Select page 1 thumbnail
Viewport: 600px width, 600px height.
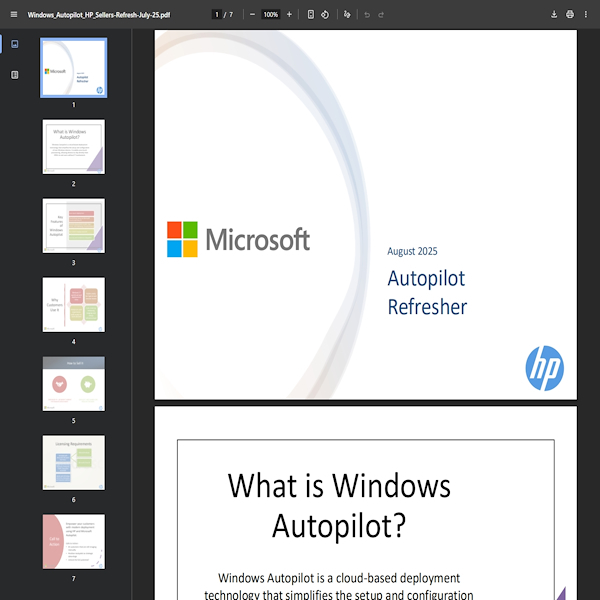click(x=73, y=68)
